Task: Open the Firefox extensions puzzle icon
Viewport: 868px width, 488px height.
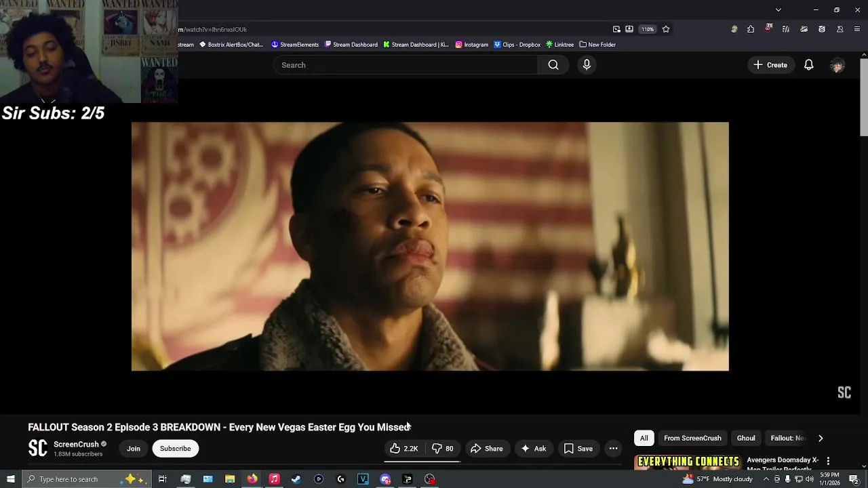Action: pos(751,29)
